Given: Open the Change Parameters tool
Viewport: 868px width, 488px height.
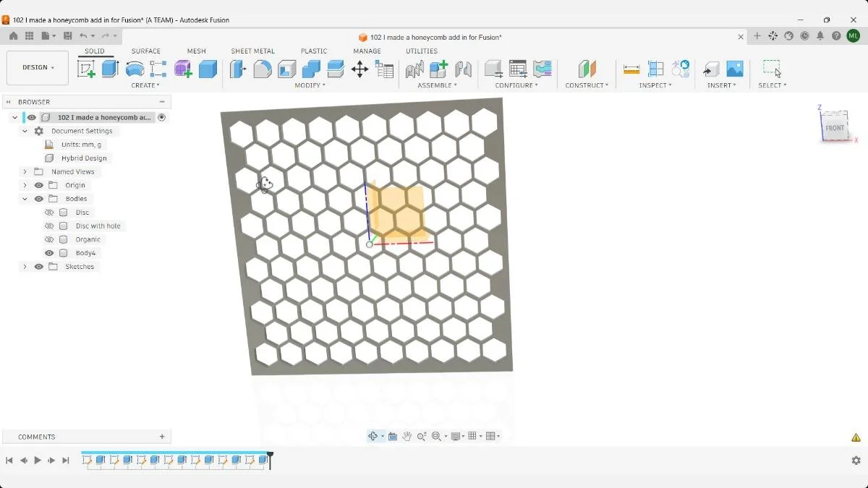Looking at the screenshot, I should 385,69.
